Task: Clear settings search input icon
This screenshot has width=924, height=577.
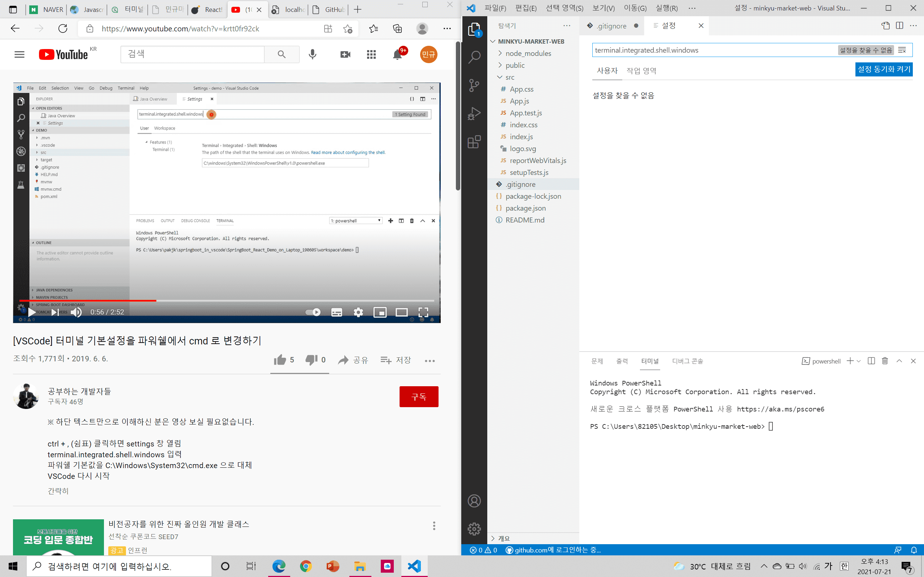Action: point(902,50)
